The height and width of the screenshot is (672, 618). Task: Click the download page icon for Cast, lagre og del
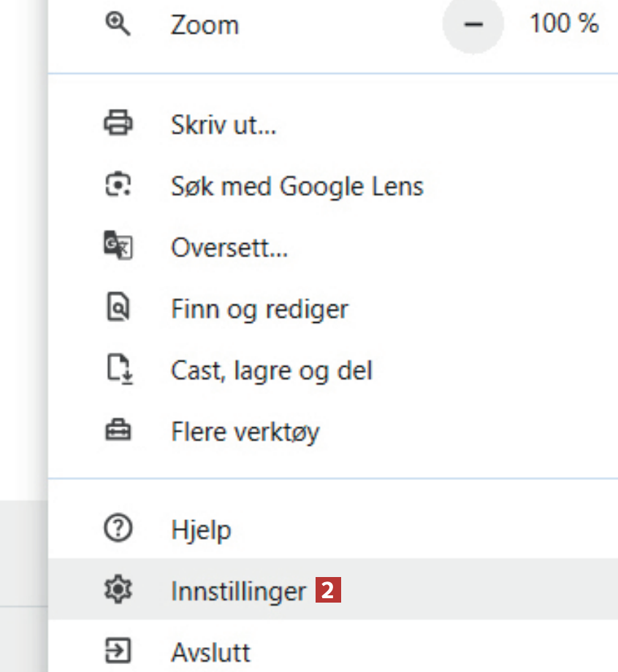pyautogui.click(x=117, y=370)
